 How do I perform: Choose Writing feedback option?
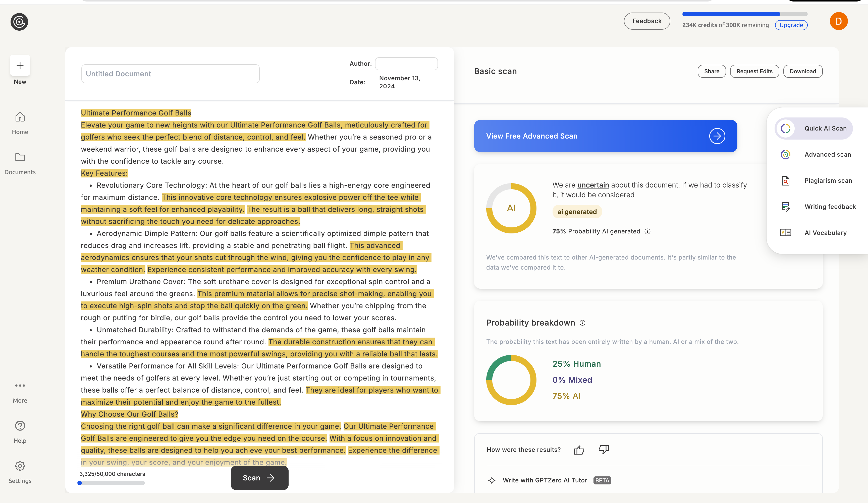[x=830, y=207]
